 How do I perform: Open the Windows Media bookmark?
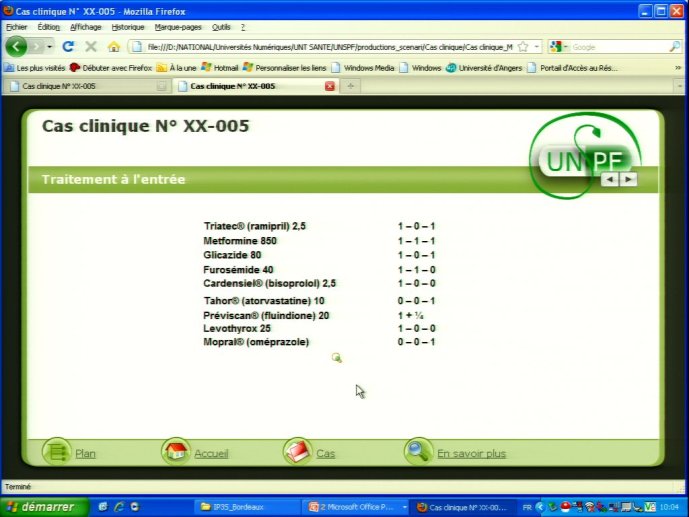coord(363,68)
